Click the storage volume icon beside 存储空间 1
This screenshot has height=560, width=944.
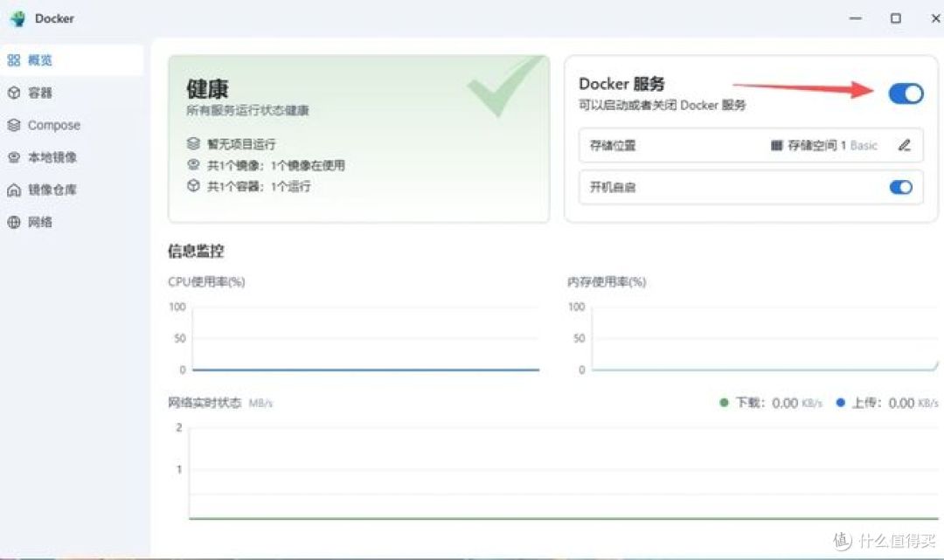click(777, 146)
